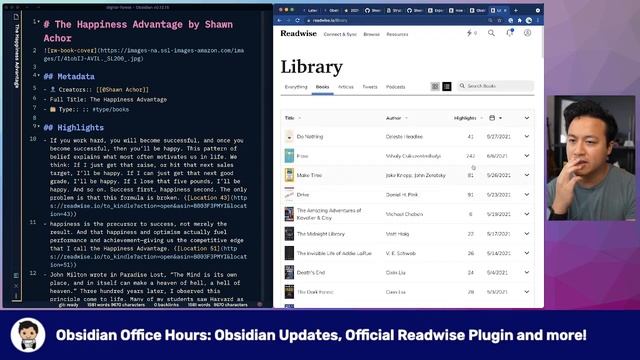Sort the Library by the Author column

click(x=396, y=118)
